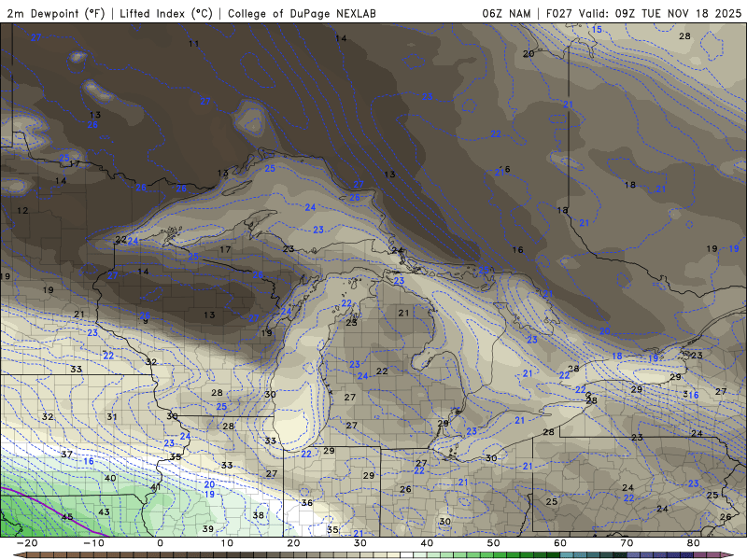Click the black "11" dewpoint value

coord(193,44)
